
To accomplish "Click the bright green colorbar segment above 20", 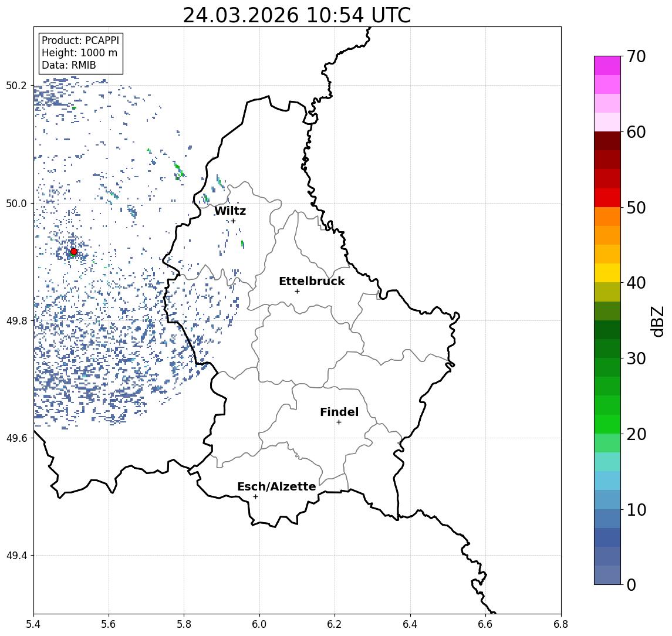I will 607,424.
